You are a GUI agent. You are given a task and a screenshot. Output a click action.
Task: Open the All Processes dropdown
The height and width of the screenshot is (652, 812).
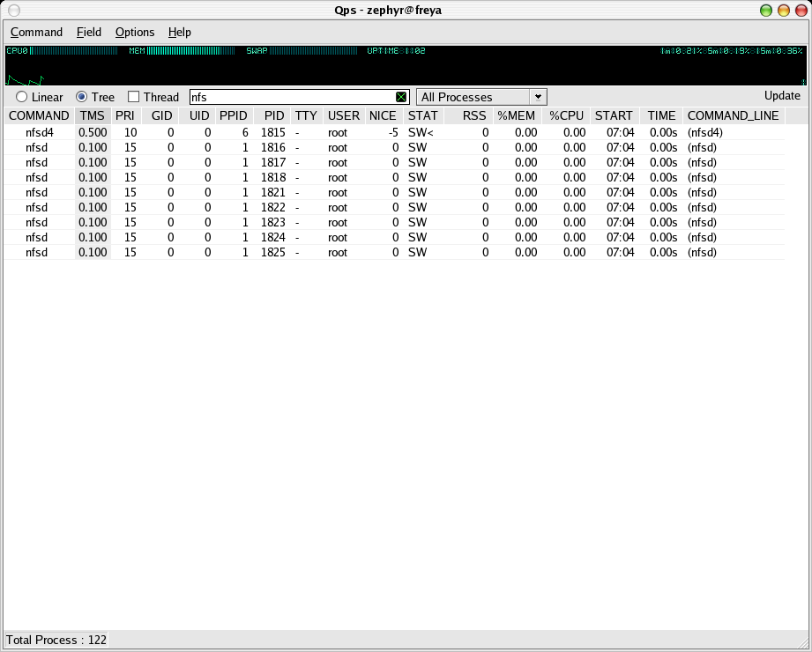point(482,97)
